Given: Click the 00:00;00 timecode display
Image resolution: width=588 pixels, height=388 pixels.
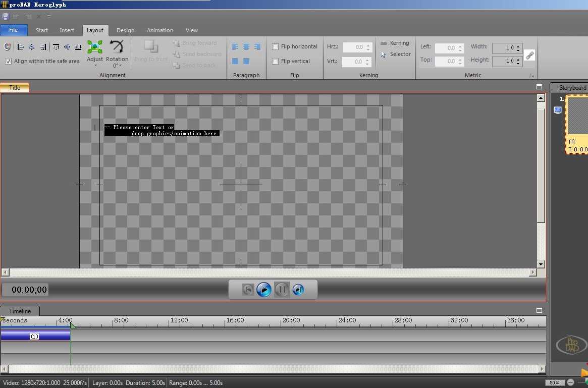Looking at the screenshot, I should [26, 290].
